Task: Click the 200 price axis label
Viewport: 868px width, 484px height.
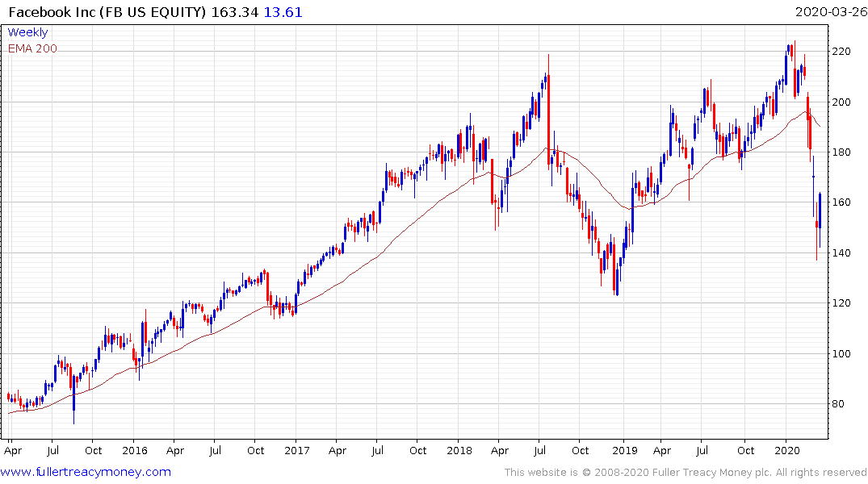Action: pos(841,102)
